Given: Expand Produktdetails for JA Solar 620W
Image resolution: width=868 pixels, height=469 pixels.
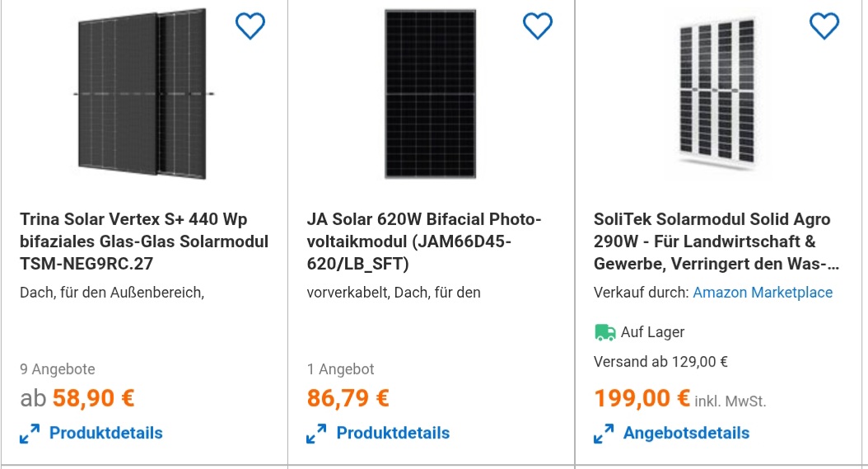Looking at the screenshot, I should click(393, 433).
